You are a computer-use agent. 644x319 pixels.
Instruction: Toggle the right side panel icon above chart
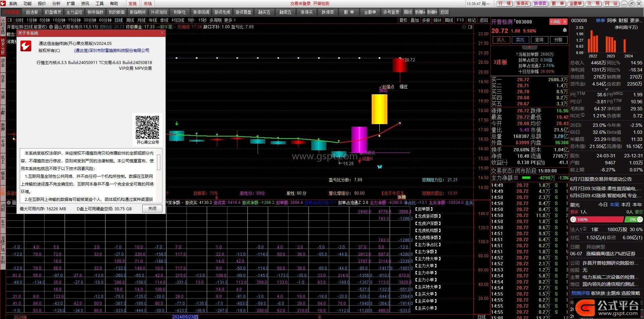point(471,27)
